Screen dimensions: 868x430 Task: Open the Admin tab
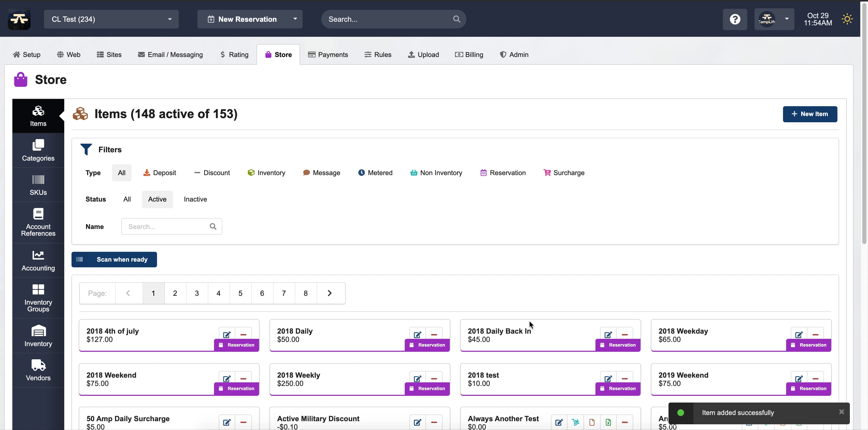click(x=514, y=55)
